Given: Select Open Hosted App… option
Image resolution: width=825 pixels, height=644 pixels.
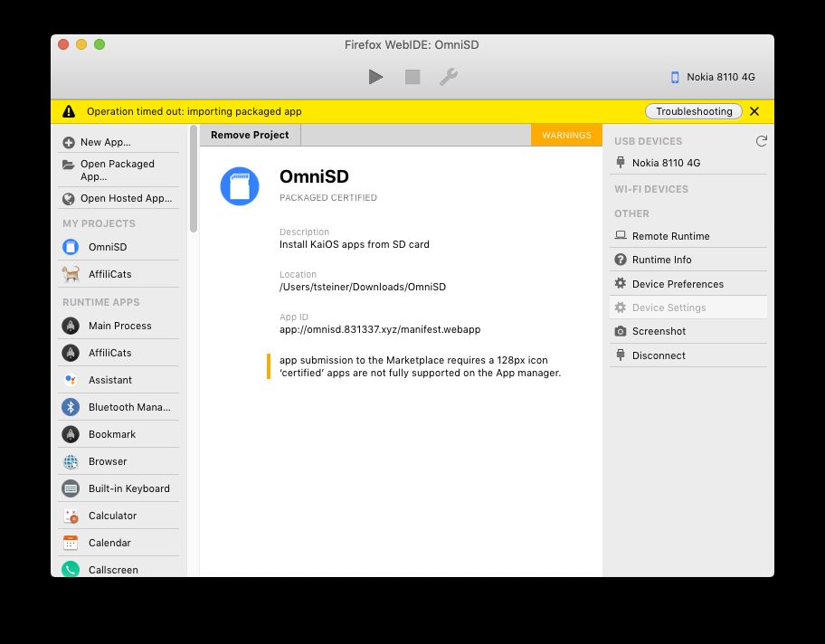Looking at the screenshot, I should click(x=125, y=199).
